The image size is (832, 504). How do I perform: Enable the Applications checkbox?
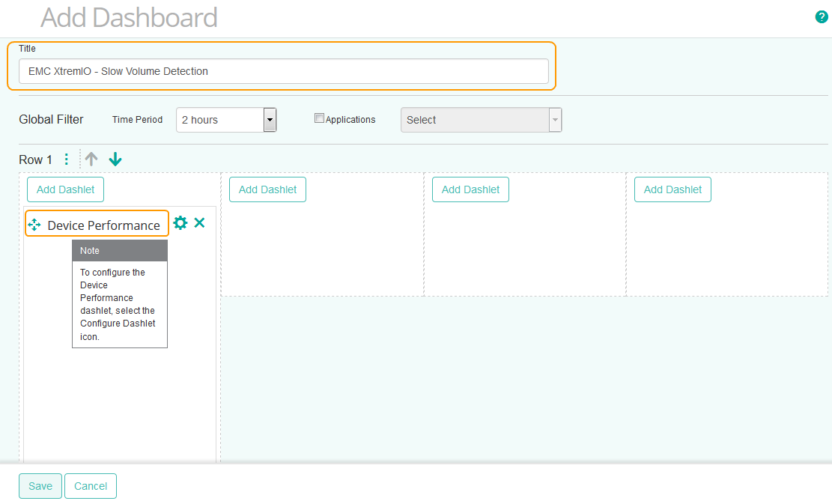319,118
